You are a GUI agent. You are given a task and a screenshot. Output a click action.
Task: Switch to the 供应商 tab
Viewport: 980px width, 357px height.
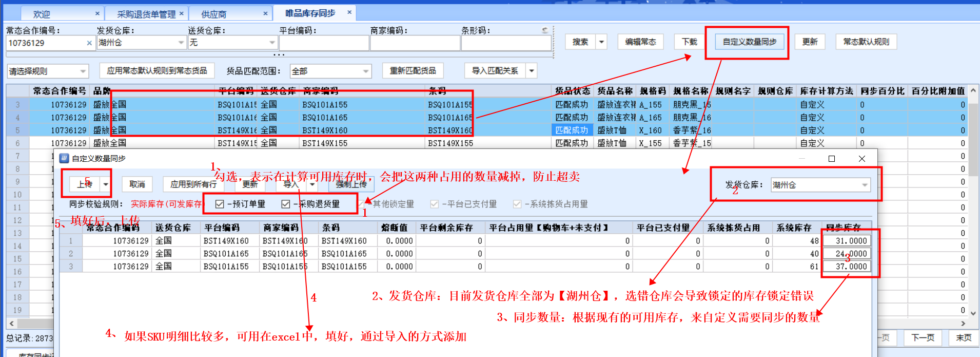(x=214, y=14)
